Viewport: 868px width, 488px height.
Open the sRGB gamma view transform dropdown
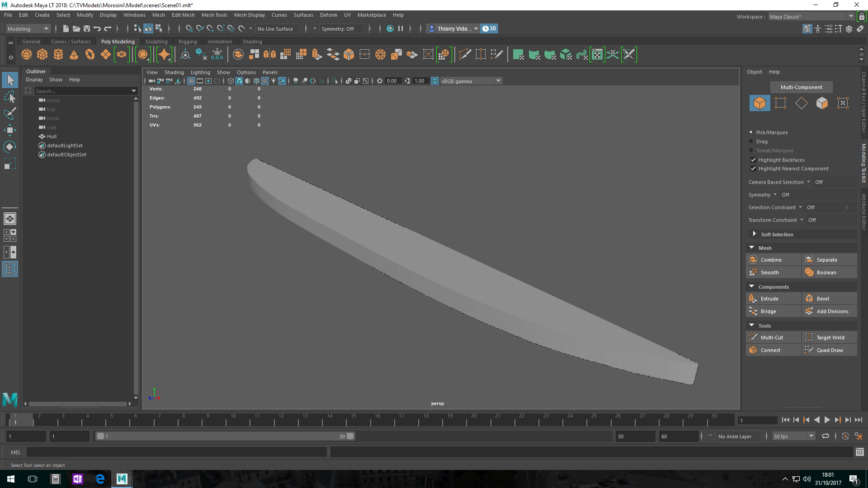498,81
